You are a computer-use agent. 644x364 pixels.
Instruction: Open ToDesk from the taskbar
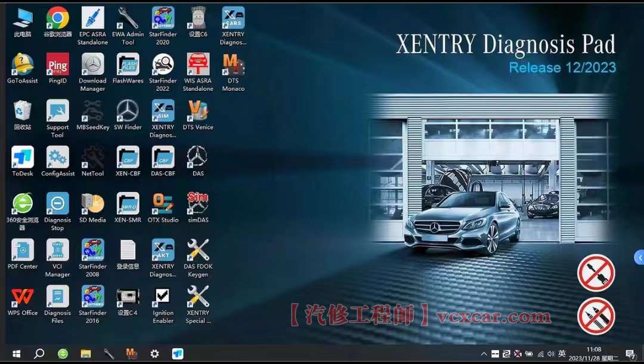coord(177,353)
